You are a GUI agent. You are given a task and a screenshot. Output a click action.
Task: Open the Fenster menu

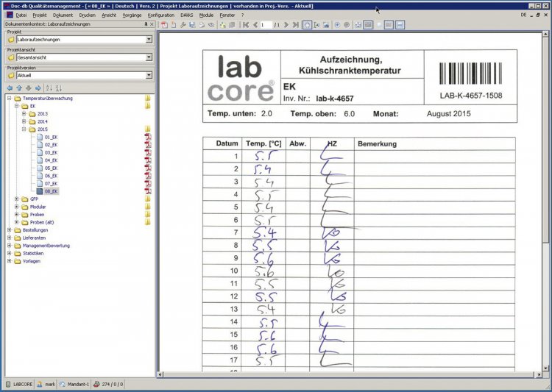(x=227, y=15)
